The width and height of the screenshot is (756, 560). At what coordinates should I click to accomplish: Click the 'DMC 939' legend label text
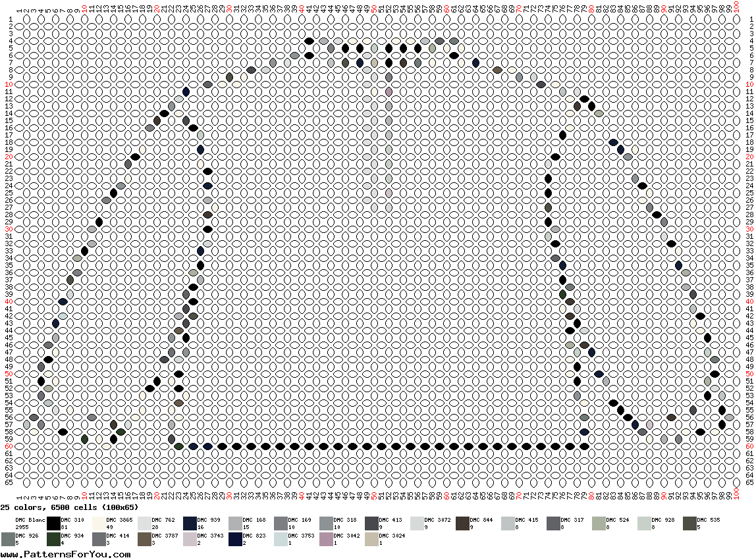pos(209,520)
